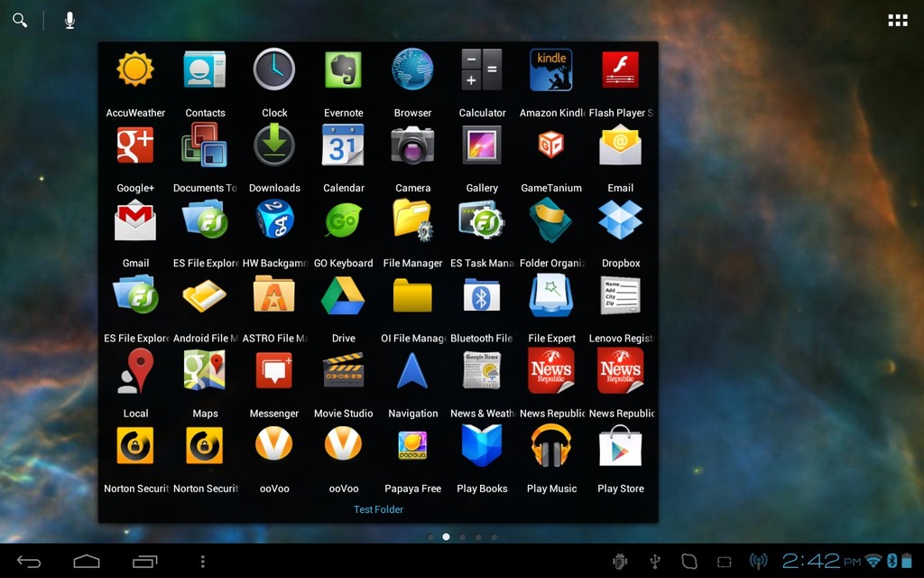Viewport: 924px width, 578px height.
Task: Open the all apps grid
Action: [x=898, y=21]
